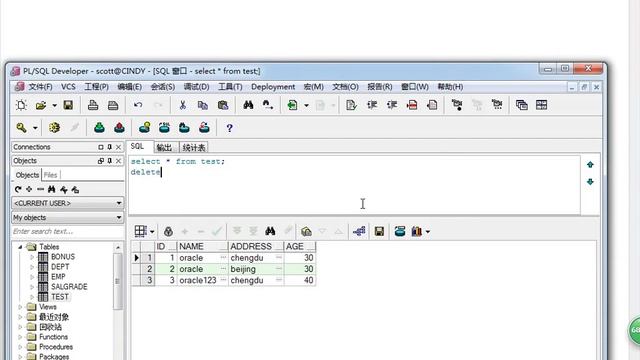The width and height of the screenshot is (640, 360).
Task: Click the ellipsis button in oracle123 cell
Action: coord(223,280)
